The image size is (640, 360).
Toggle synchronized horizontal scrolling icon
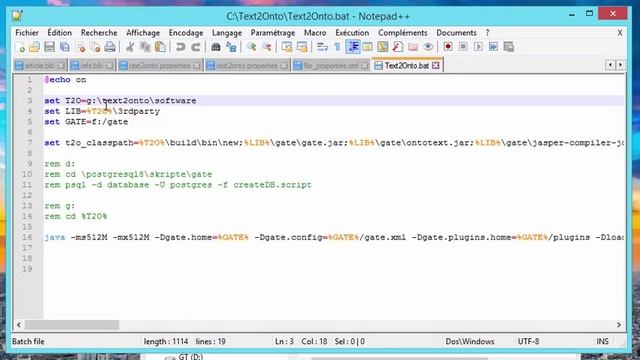[302, 47]
